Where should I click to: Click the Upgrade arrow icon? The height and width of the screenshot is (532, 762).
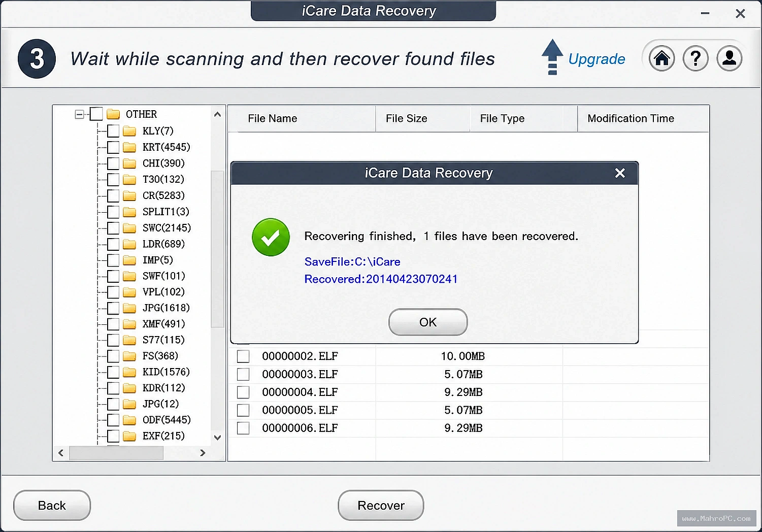click(552, 57)
